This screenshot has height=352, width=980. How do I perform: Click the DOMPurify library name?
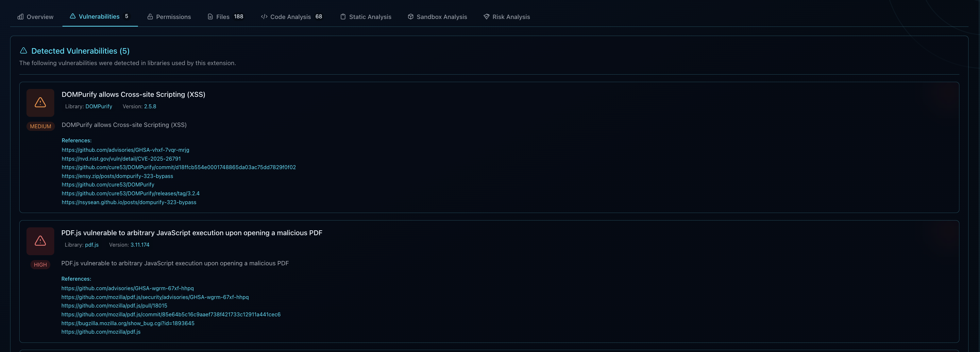tap(98, 107)
